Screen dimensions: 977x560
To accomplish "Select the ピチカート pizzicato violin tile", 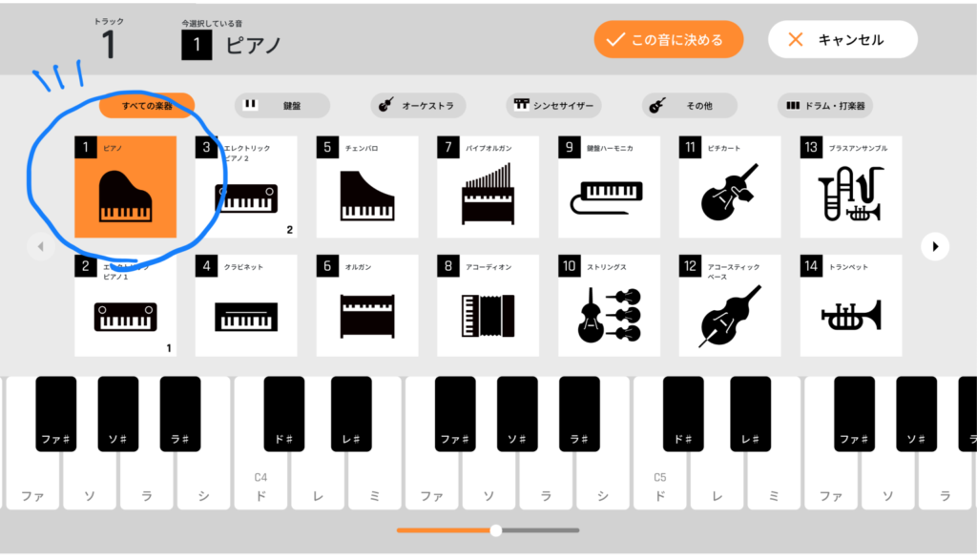I will pos(730,187).
